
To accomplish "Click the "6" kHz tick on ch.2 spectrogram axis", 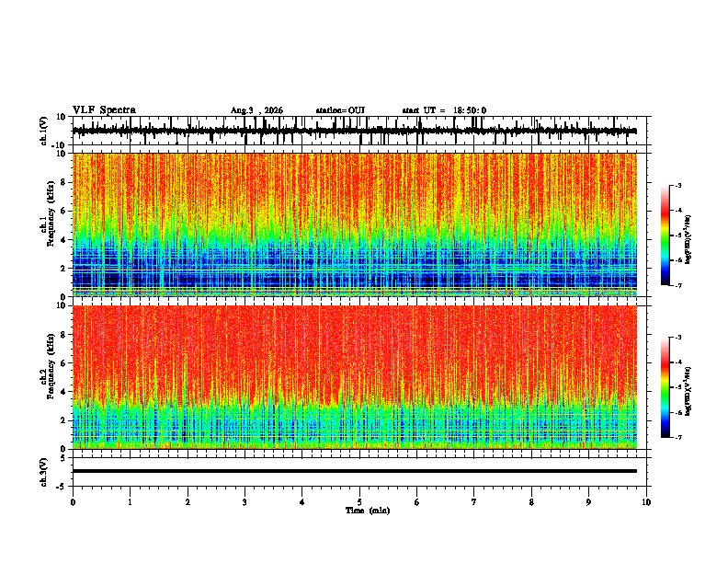I will click(x=63, y=363).
